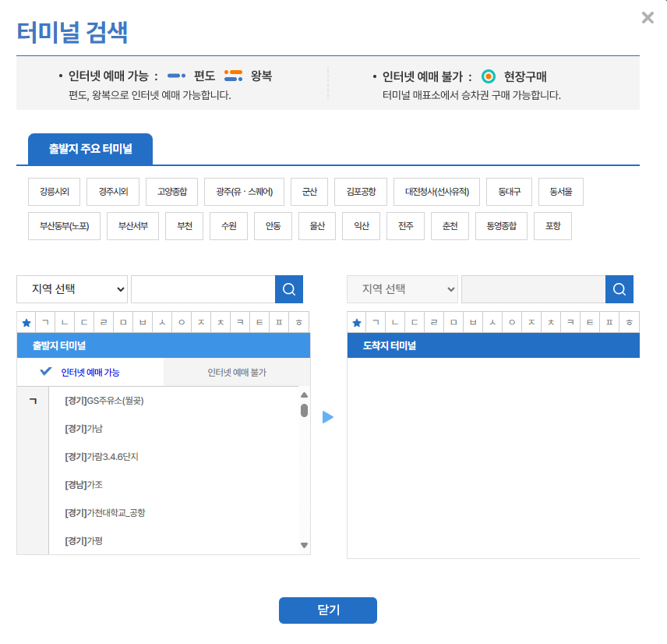This screenshot has width=667, height=644.
Task: Open the arrival 지역 선택 dropdown
Action: pyautogui.click(x=402, y=288)
